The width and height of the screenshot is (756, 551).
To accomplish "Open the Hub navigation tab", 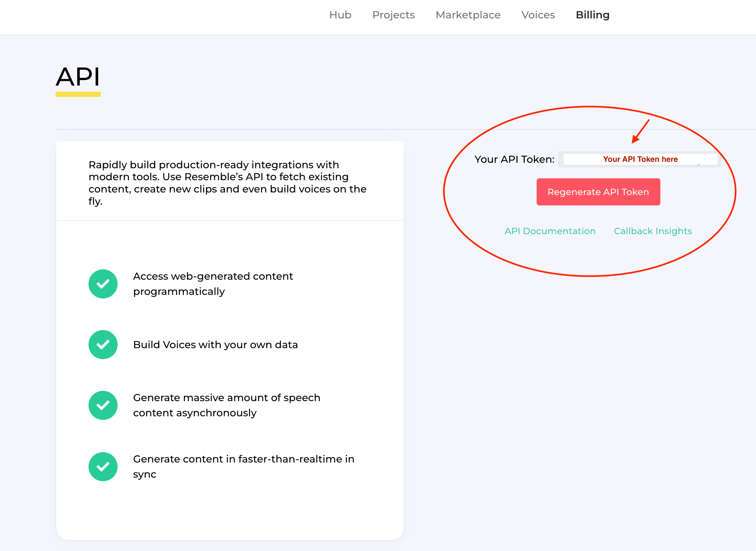I will tap(340, 15).
